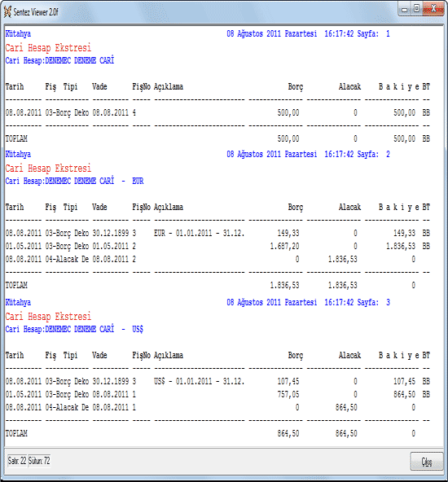448x482 pixels.
Task: Click the Sayfa: 3 page header text
Action: pos(373,302)
